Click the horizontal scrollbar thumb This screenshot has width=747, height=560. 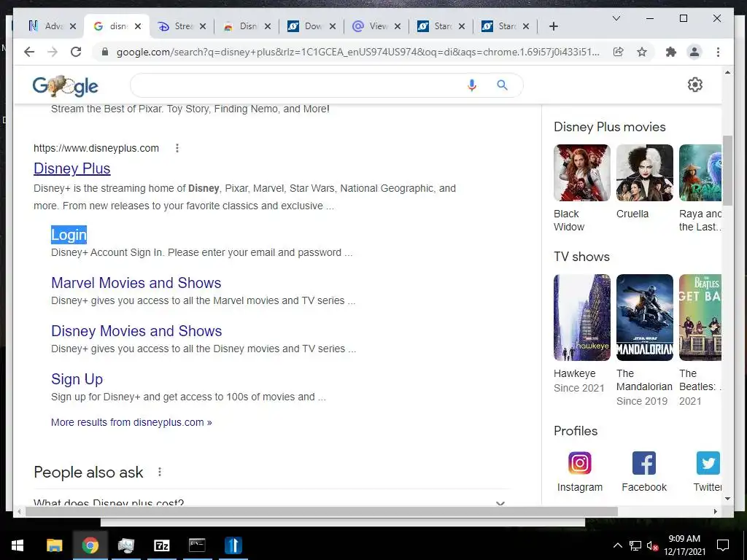pyautogui.click(x=322, y=511)
